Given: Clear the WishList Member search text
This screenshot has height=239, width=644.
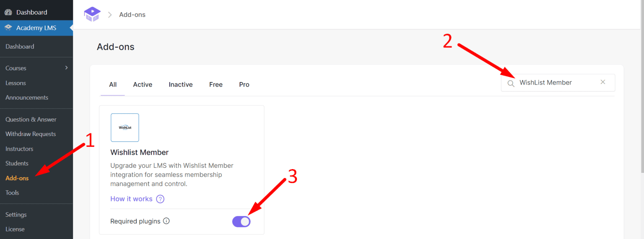Looking at the screenshot, I should 603,82.
